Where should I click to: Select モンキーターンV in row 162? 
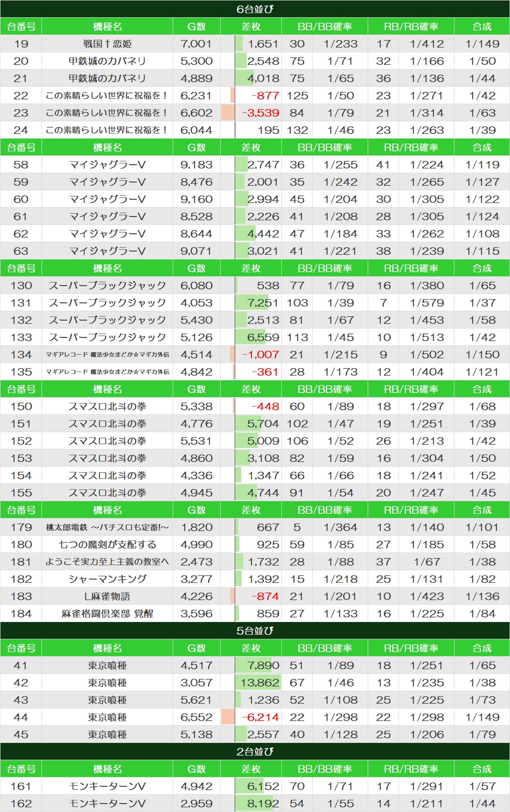pos(107,804)
